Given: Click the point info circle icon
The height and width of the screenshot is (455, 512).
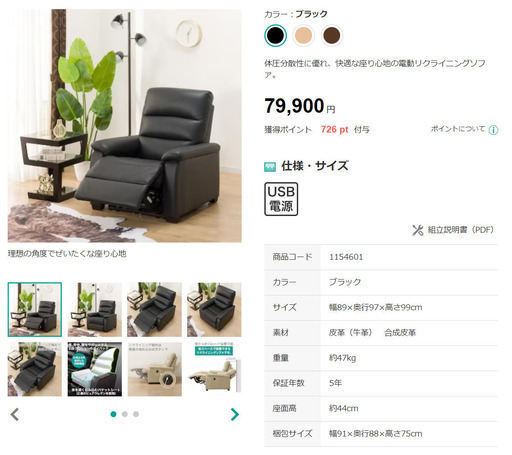Looking at the screenshot, I should (493, 130).
